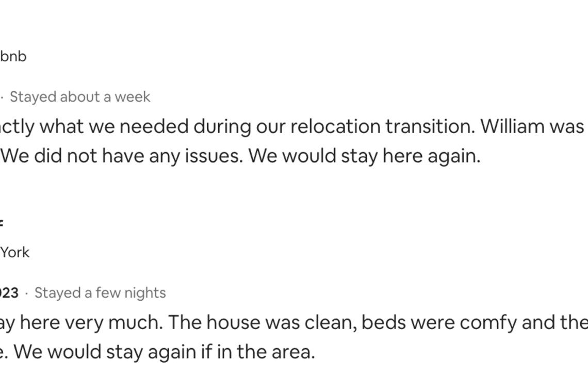
Task: Click the dot separator before 'Stayed a few nights'
Action: pos(26,293)
